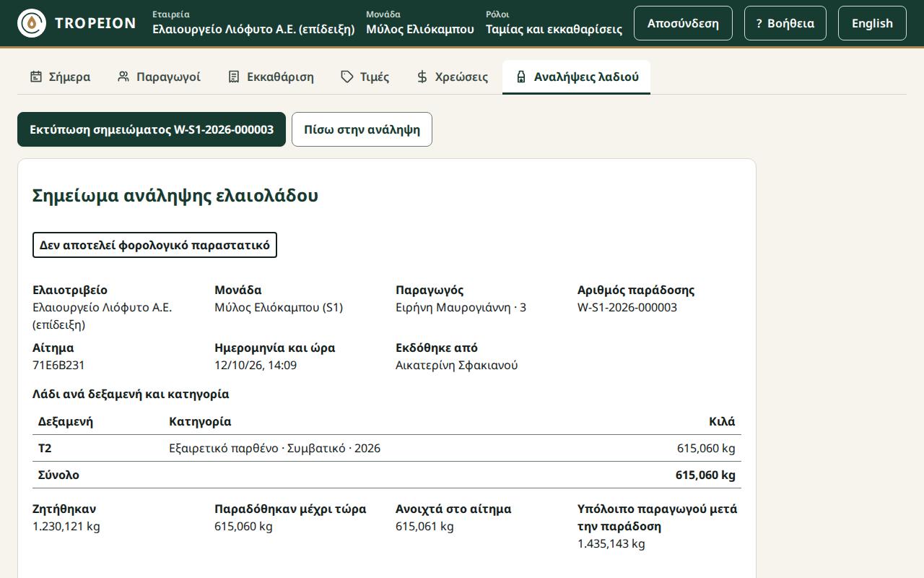Open the Τιμές tab

pos(365,77)
